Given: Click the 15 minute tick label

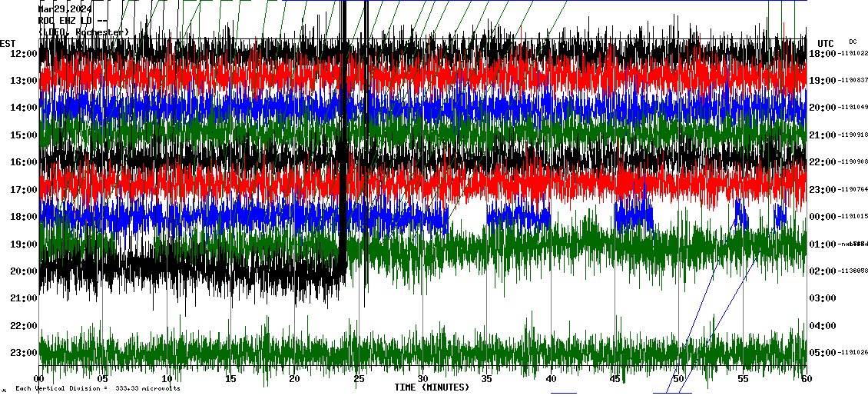Looking at the screenshot, I should [230, 379].
